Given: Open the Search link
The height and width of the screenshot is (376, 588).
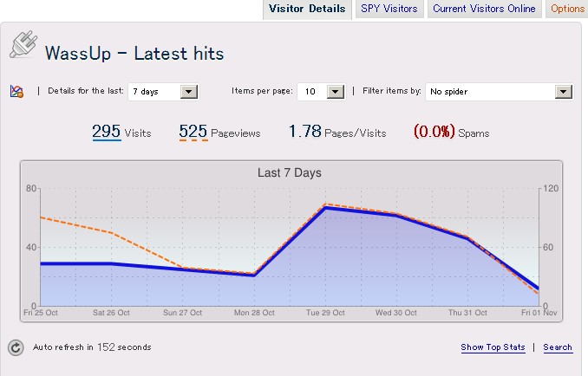Looking at the screenshot, I should click(558, 347).
